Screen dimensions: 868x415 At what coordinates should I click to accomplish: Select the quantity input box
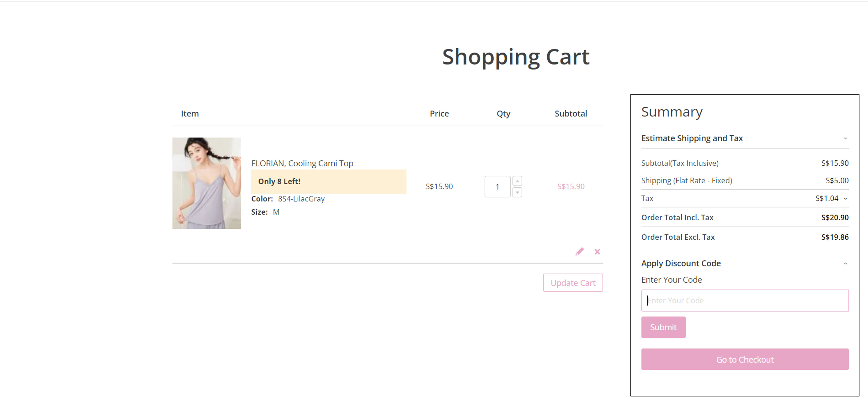click(497, 187)
